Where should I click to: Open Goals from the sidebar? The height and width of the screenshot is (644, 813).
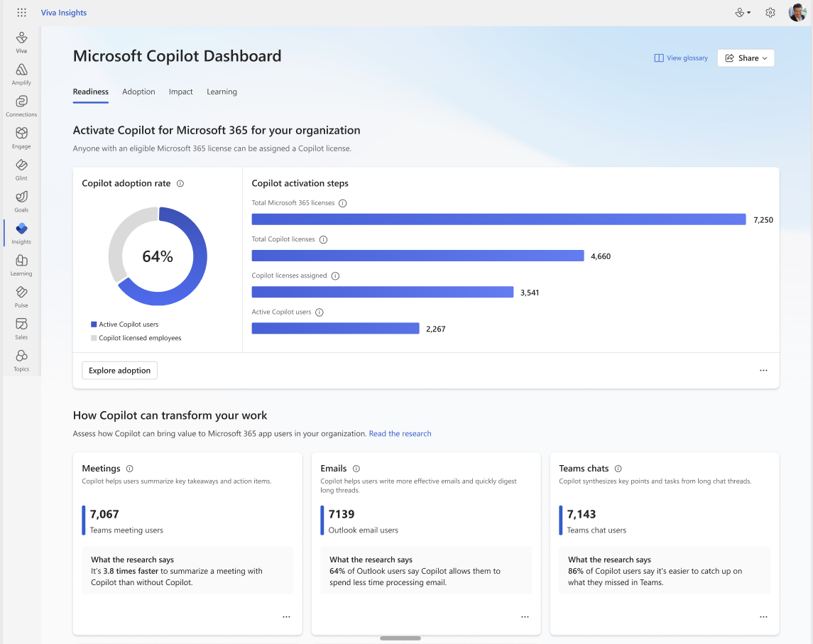pos(21,202)
